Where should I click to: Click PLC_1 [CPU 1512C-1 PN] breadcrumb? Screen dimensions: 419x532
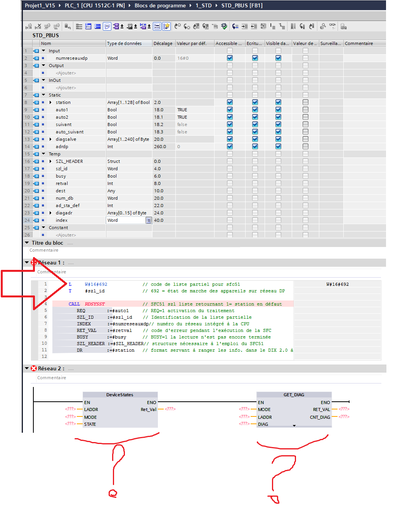point(95,5)
